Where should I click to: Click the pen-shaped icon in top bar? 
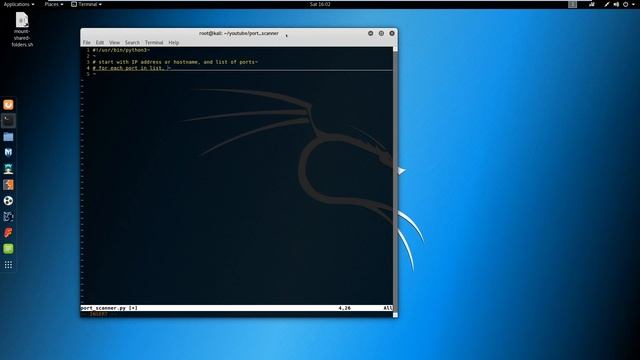point(607,4)
